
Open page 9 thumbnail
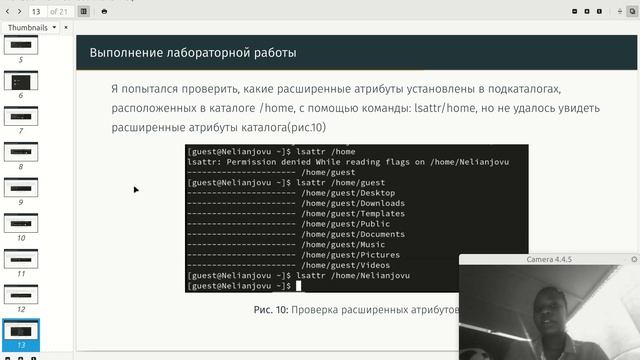[x=21, y=187]
